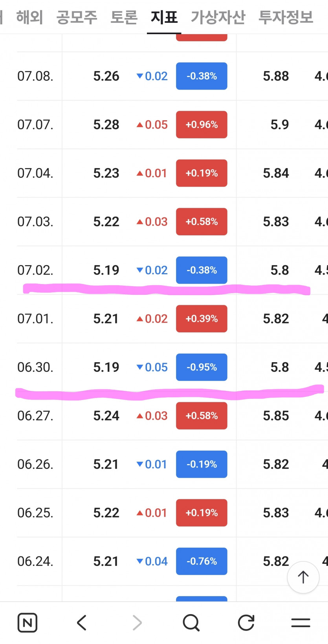
Task: Switch to the 가상자산 tab
Action: pos(218,17)
